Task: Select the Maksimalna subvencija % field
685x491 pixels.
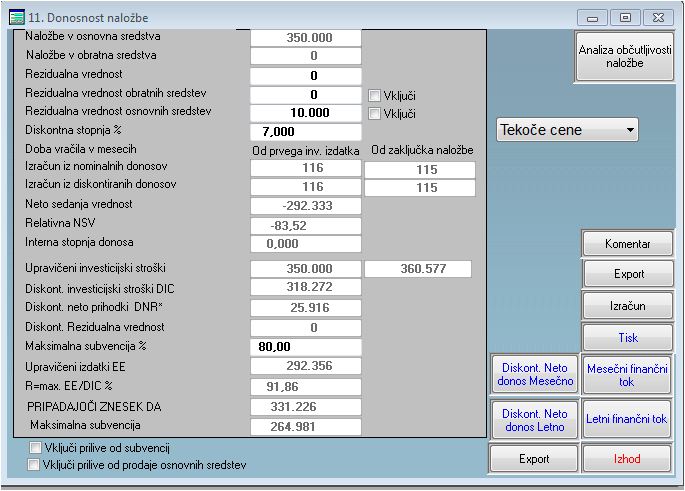Action: [305, 346]
